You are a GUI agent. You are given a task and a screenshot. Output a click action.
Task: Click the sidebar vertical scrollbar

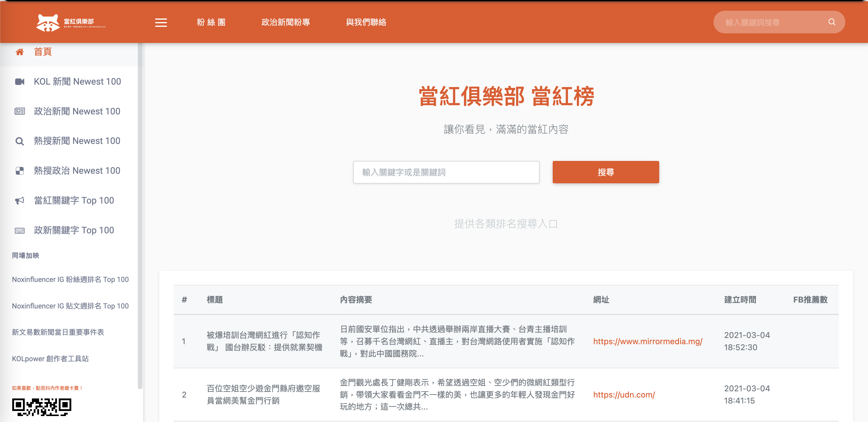pyautogui.click(x=140, y=215)
